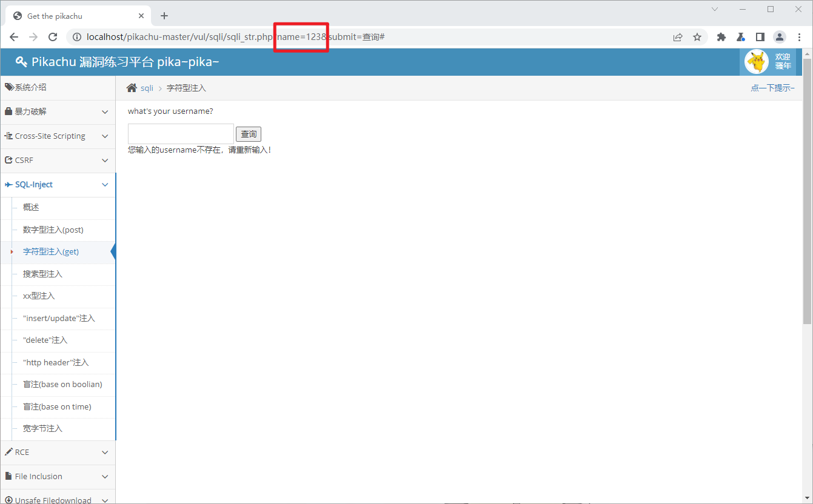Open new browser tab with plus

[x=164, y=16]
